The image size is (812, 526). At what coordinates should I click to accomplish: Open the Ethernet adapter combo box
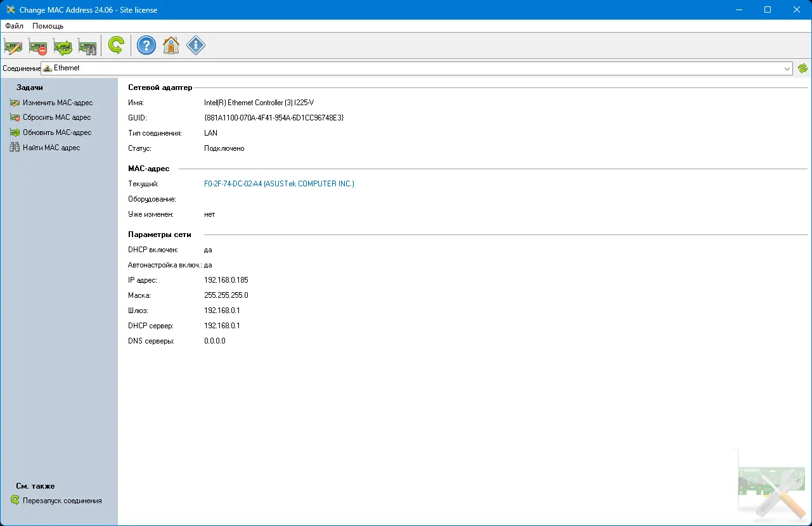(412, 68)
